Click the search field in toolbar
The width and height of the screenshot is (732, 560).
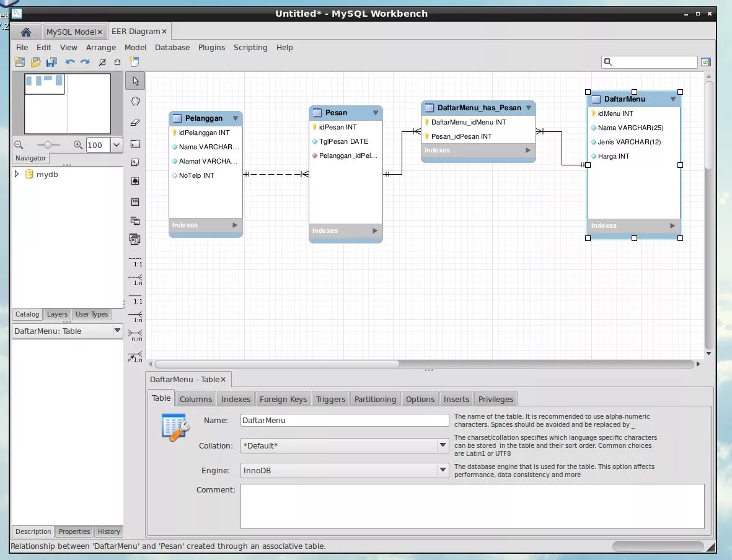click(650, 62)
